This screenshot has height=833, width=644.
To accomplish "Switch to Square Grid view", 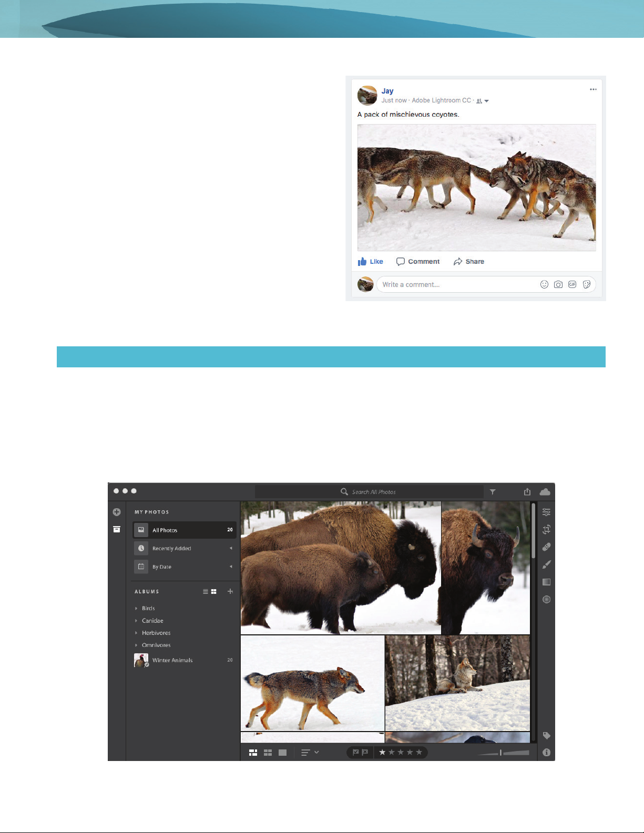I will [268, 753].
